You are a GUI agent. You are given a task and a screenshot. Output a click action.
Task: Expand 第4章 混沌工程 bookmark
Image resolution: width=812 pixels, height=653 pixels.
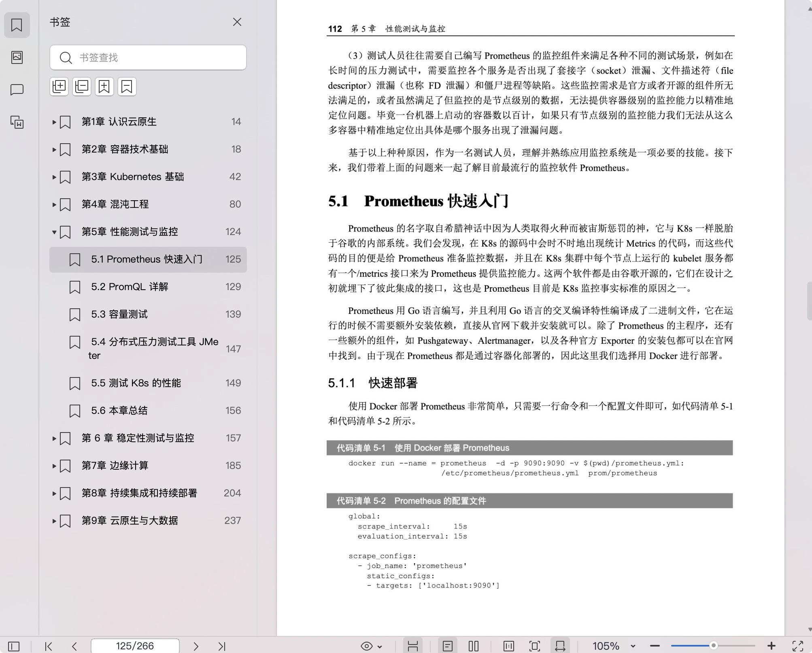pyautogui.click(x=54, y=204)
